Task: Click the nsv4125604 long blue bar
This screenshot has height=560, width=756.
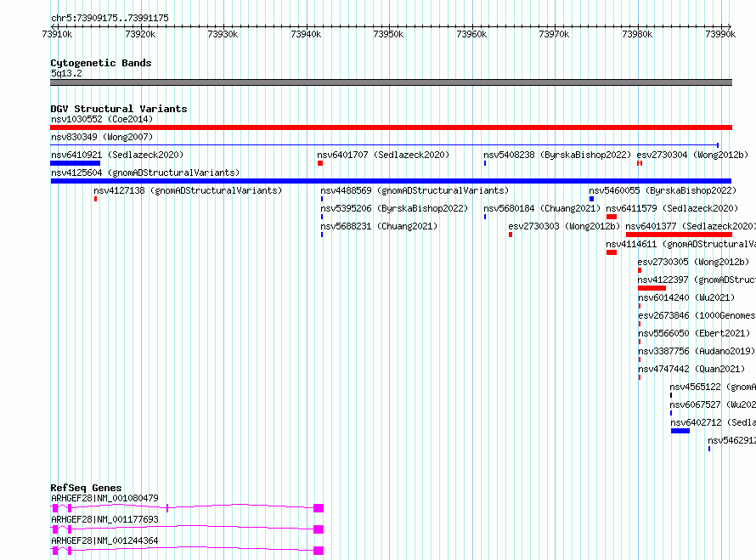Action: 391,181
